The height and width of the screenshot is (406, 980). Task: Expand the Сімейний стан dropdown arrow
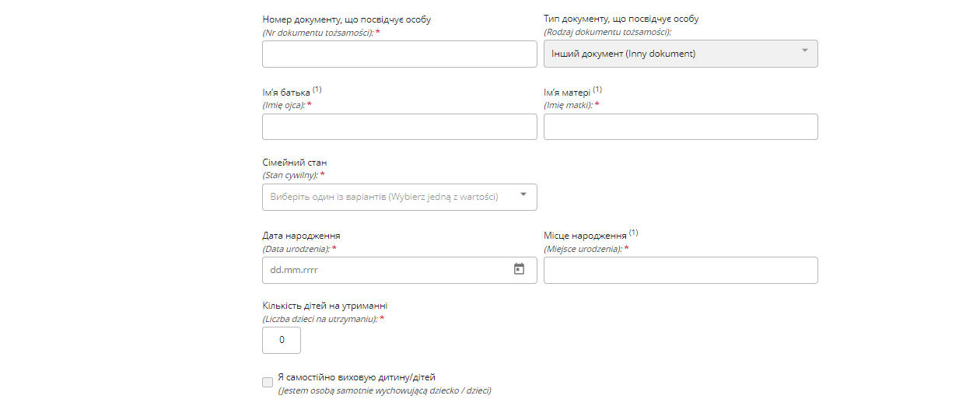(x=523, y=194)
